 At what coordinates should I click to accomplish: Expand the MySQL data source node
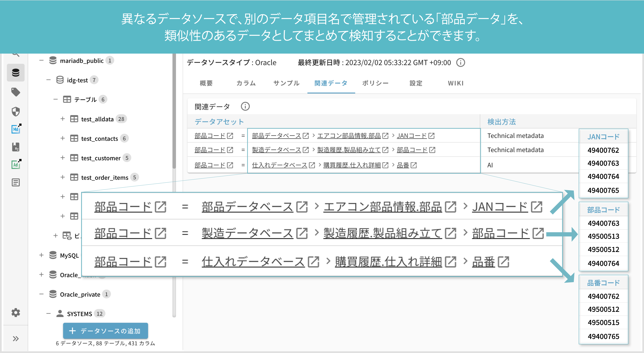click(41, 255)
